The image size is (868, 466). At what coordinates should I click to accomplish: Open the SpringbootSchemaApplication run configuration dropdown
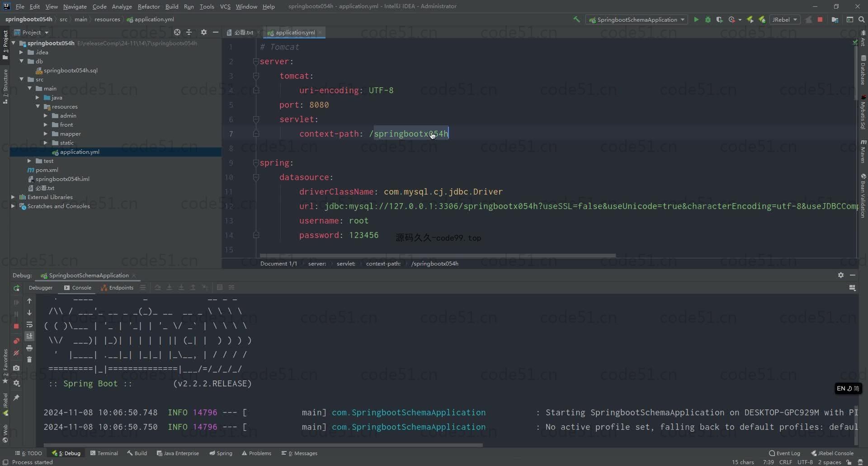click(x=637, y=19)
